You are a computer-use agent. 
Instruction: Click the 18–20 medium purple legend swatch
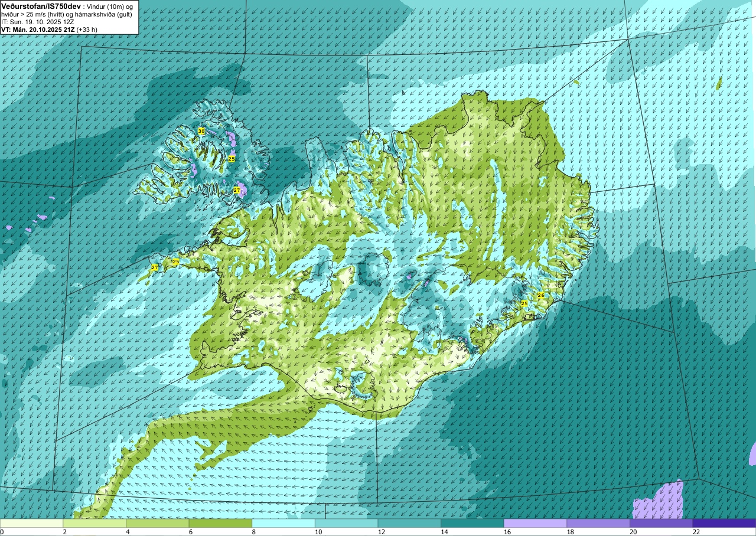pos(598,523)
